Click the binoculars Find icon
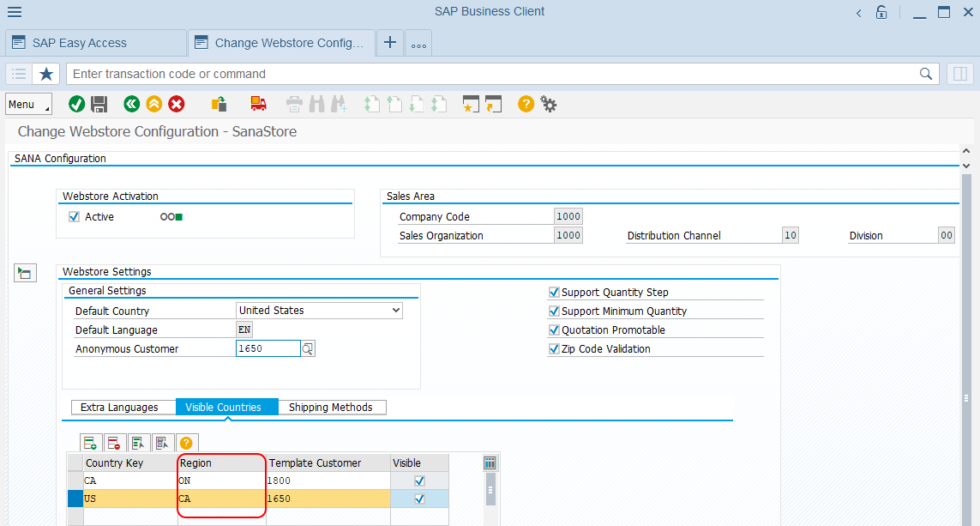 point(317,105)
